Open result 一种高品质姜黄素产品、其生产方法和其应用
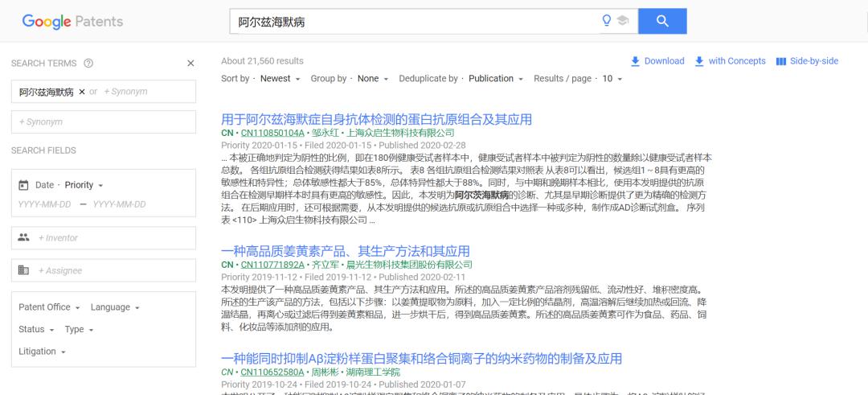Screen dimensions: 868x395 coord(346,250)
